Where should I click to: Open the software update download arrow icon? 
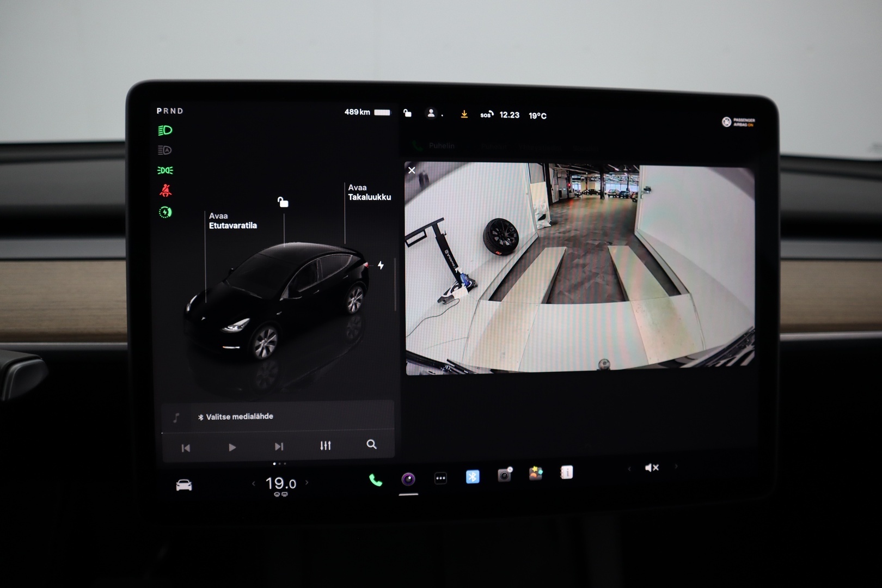click(x=464, y=114)
